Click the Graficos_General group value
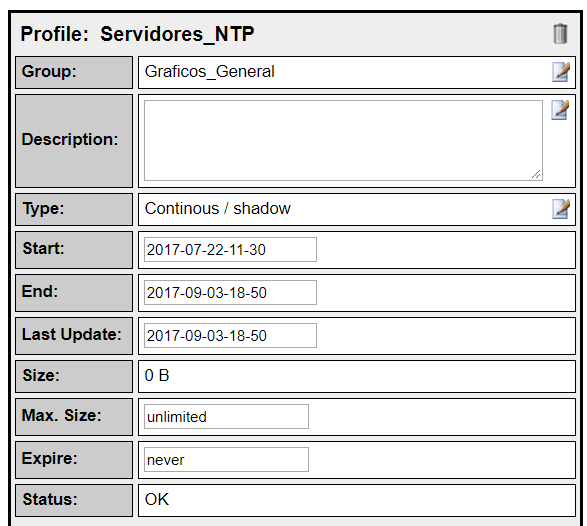This screenshot has width=587, height=526. (210, 72)
